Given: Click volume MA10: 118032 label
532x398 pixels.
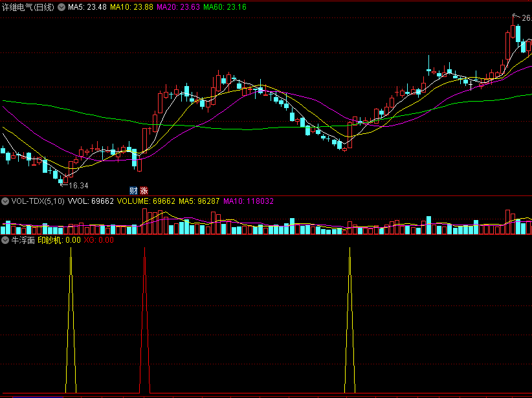Looking at the screenshot, I should [249, 201].
